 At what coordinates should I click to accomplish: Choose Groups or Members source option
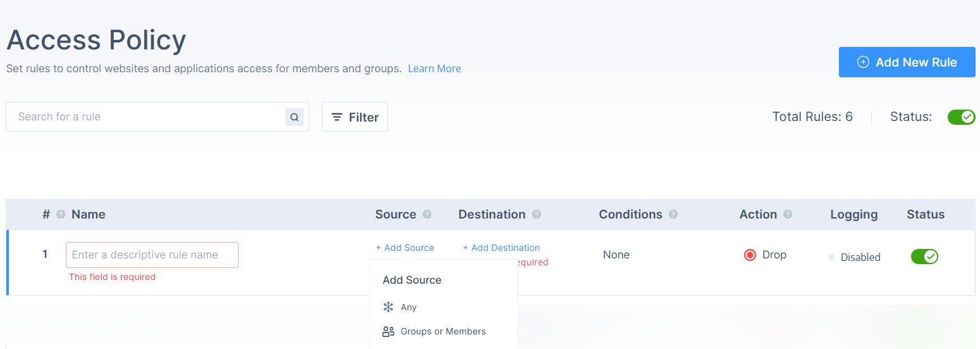pos(443,331)
